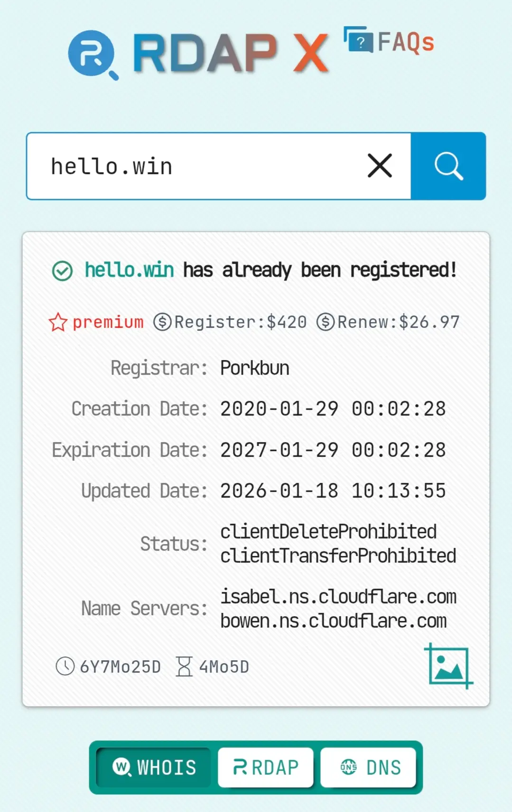Image resolution: width=512 pixels, height=812 pixels.
Task: Click the red premium star icon
Action: (58, 322)
